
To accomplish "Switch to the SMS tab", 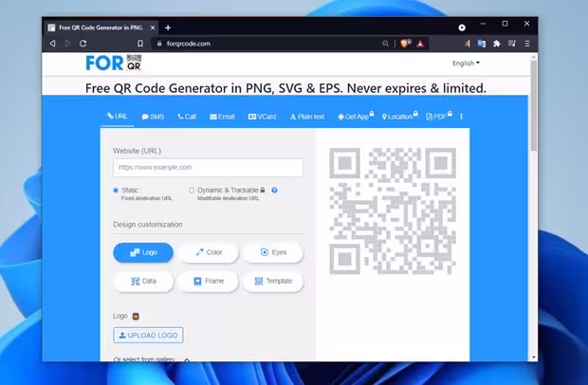I will click(153, 117).
